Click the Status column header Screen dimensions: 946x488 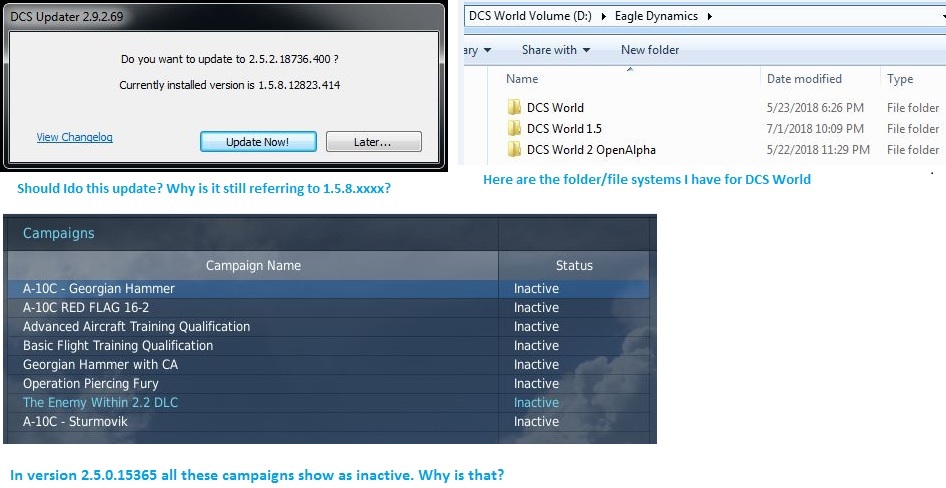pos(574,265)
